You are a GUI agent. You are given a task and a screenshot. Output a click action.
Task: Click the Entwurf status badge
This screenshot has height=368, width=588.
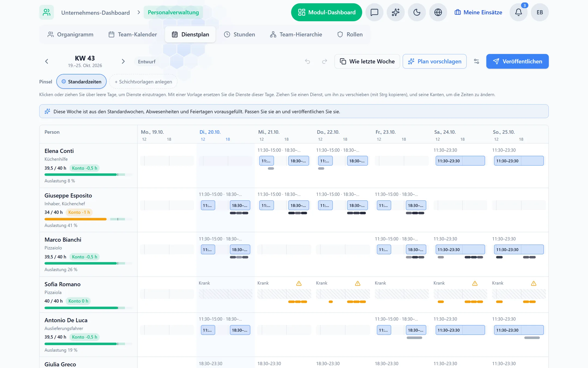pyautogui.click(x=147, y=62)
